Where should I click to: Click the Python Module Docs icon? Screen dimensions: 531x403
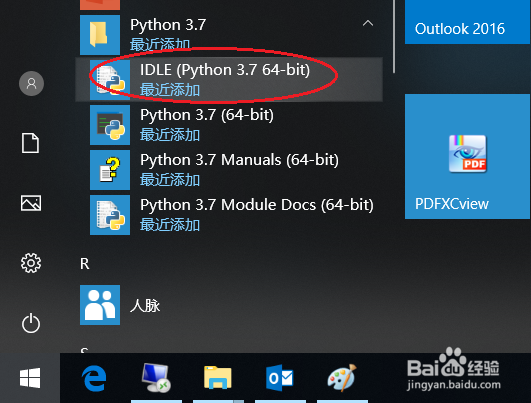(110, 215)
